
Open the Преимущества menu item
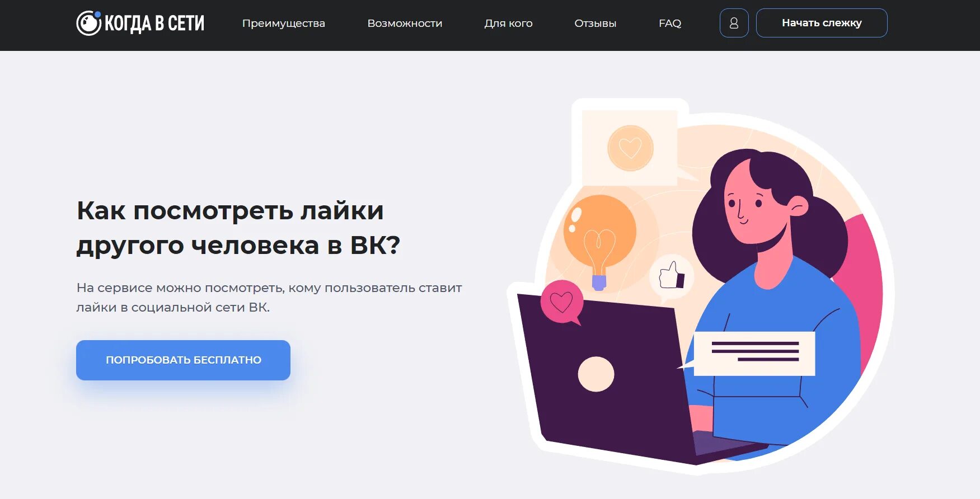coord(283,23)
